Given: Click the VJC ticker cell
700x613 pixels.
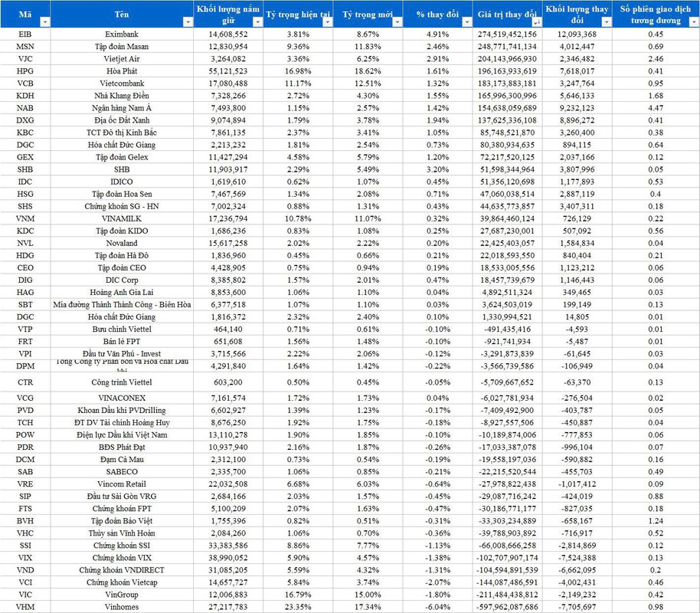Looking at the screenshot, I should 25,59.
